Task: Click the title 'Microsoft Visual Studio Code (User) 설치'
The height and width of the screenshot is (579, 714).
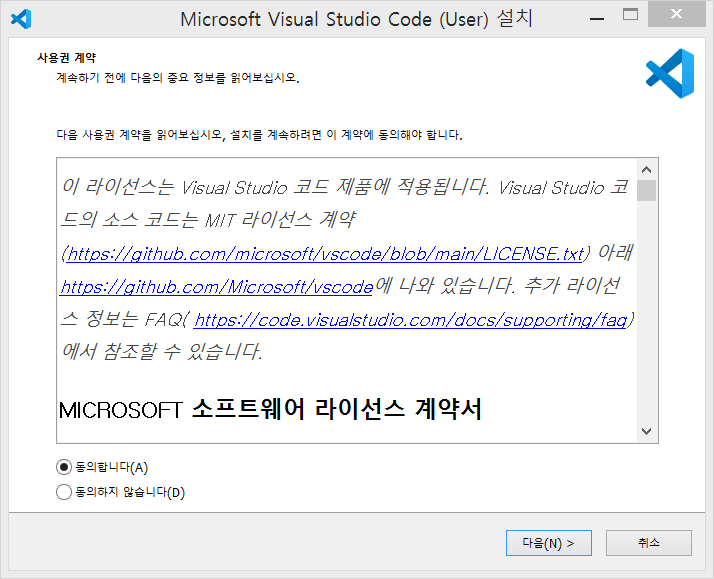Action: point(356,19)
